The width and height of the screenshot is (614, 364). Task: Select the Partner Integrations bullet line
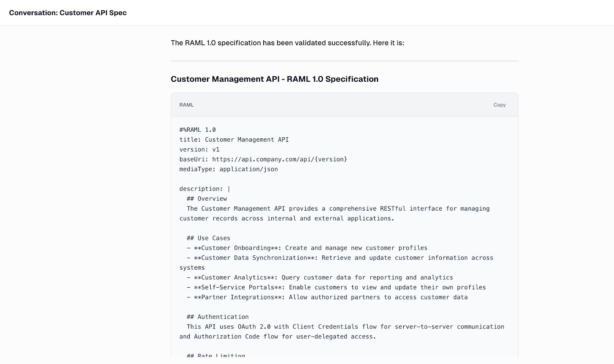[327, 297]
